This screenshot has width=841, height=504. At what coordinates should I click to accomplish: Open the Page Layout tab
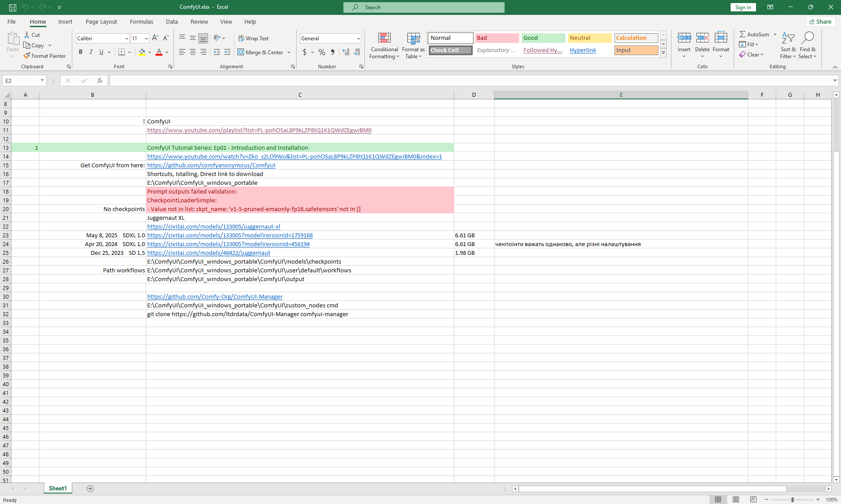101,21
